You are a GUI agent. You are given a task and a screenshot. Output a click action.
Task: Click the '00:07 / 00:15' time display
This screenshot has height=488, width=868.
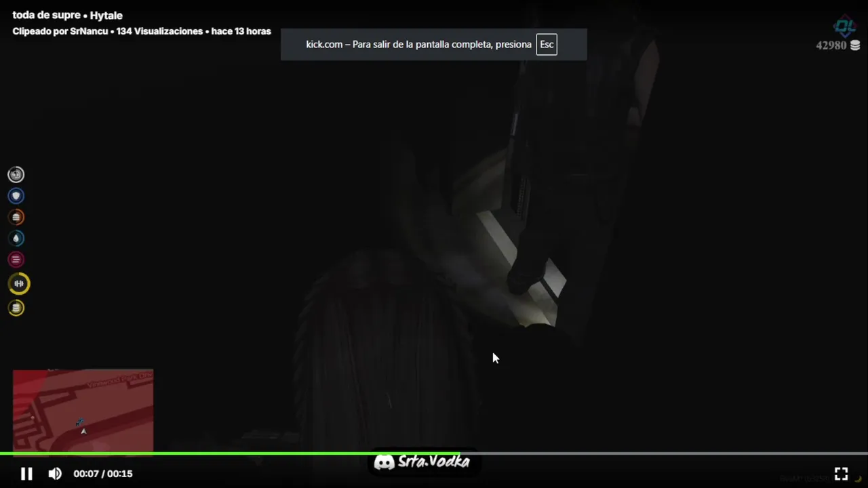click(103, 474)
